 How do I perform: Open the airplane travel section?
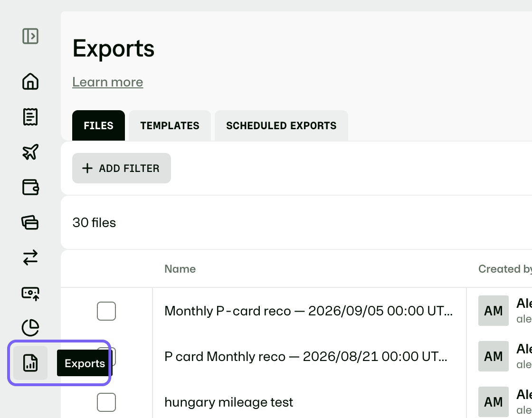pyautogui.click(x=30, y=152)
